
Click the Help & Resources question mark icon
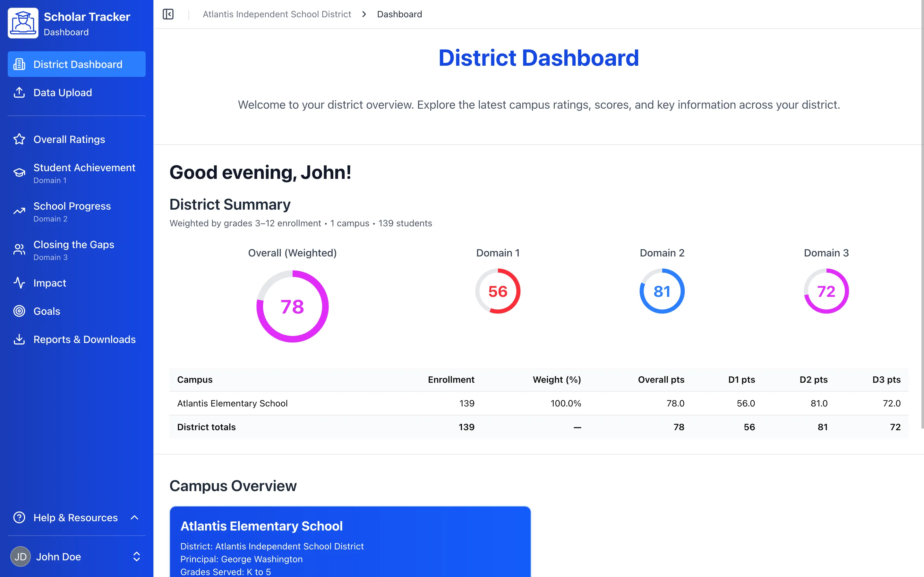coord(19,517)
